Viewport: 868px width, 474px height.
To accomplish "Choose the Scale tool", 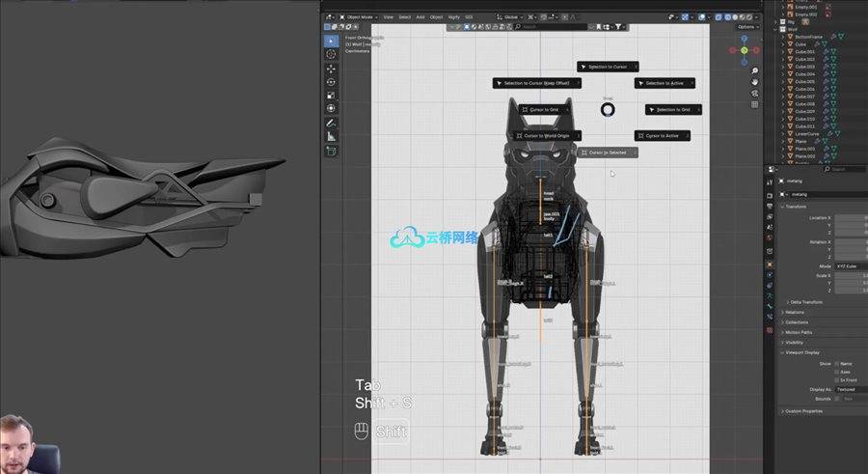I will pos(331,96).
